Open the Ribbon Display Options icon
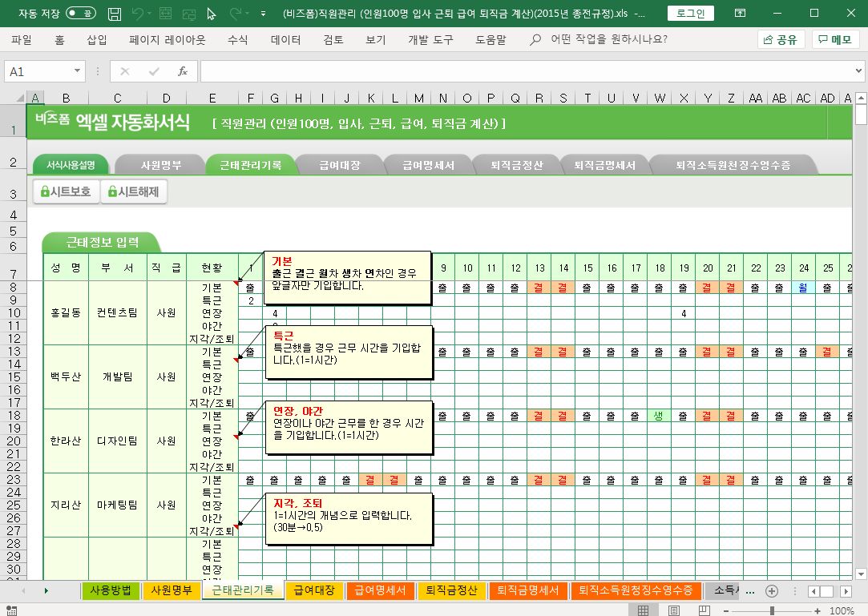This screenshot has height=616, width=868. point(740,14)
